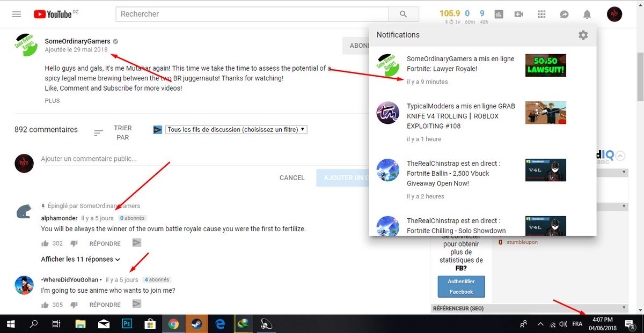Adjust the system volume speaker icon
Screen dimensions: 644x333
click(x=563, y=324)
